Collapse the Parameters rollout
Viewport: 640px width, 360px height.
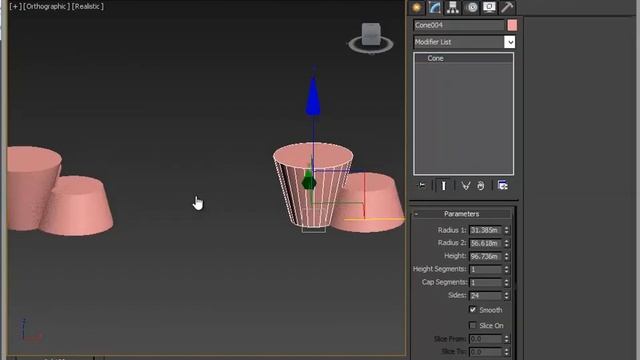tap(462, 214)
